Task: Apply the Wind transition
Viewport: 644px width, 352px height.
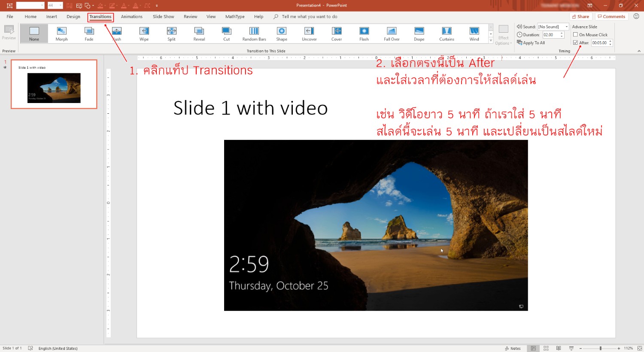Action: [x=474, y=33]
